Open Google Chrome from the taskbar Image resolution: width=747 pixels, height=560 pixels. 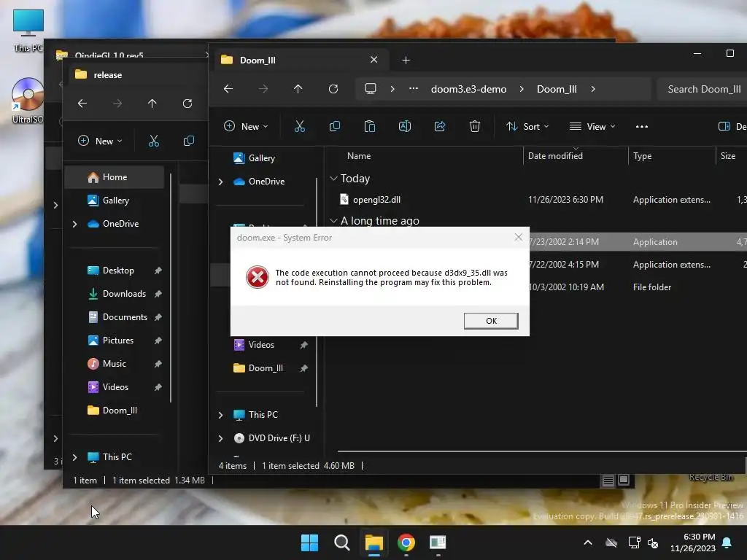406,542
